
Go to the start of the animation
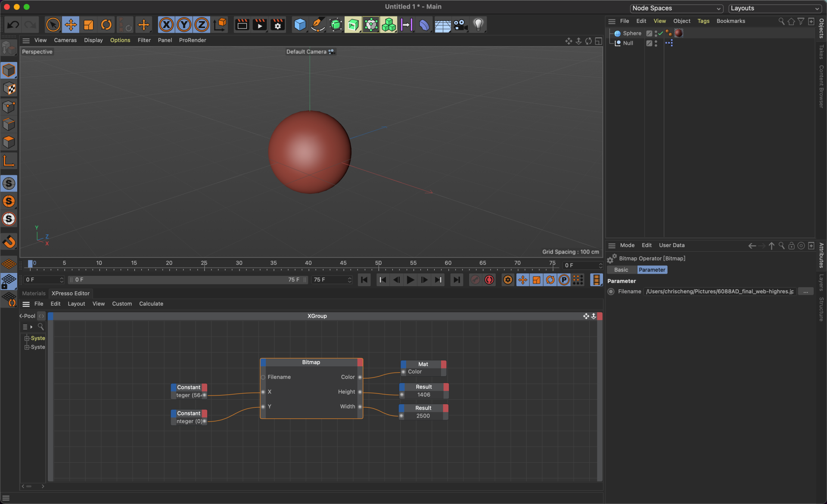[x=364, y=280]
